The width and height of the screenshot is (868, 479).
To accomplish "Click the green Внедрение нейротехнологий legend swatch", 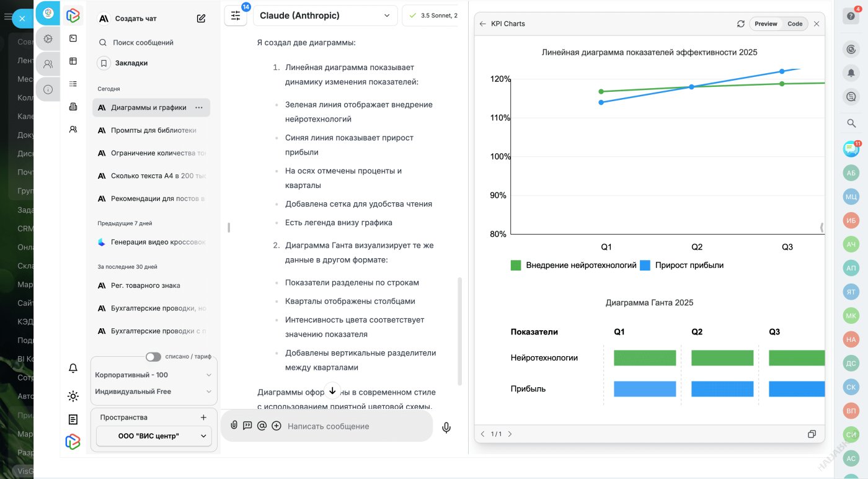I will (x=516, y=266).
